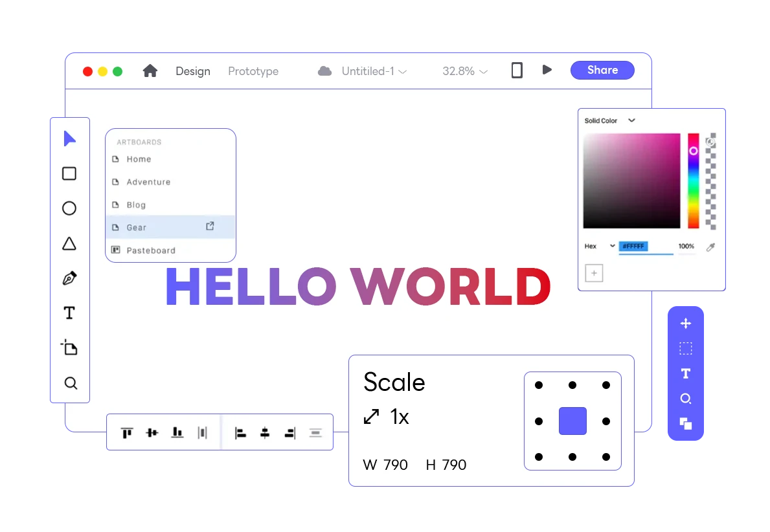The image size is (770, 532).
Task: Select the Artboard tool
Action: point(69,348)
